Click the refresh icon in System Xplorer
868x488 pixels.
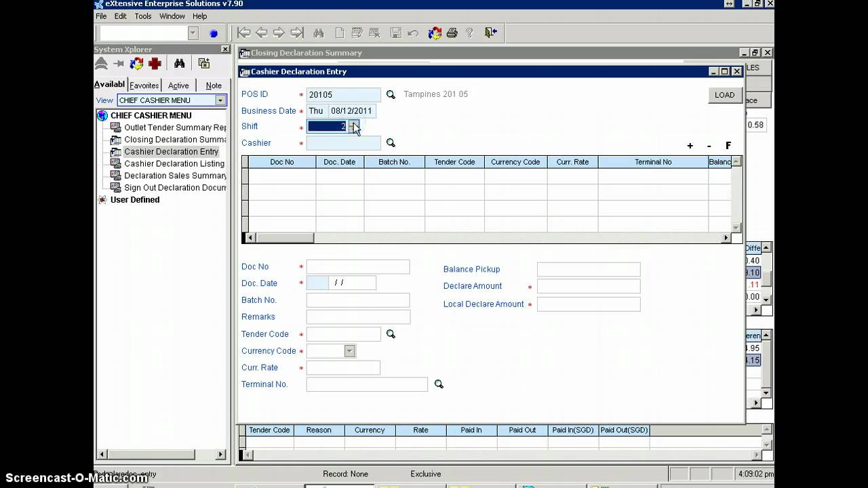coord(137,64)
